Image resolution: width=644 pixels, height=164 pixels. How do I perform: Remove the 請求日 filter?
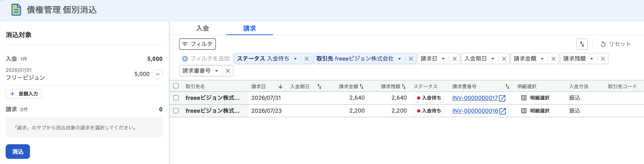[x=454, y=59]
